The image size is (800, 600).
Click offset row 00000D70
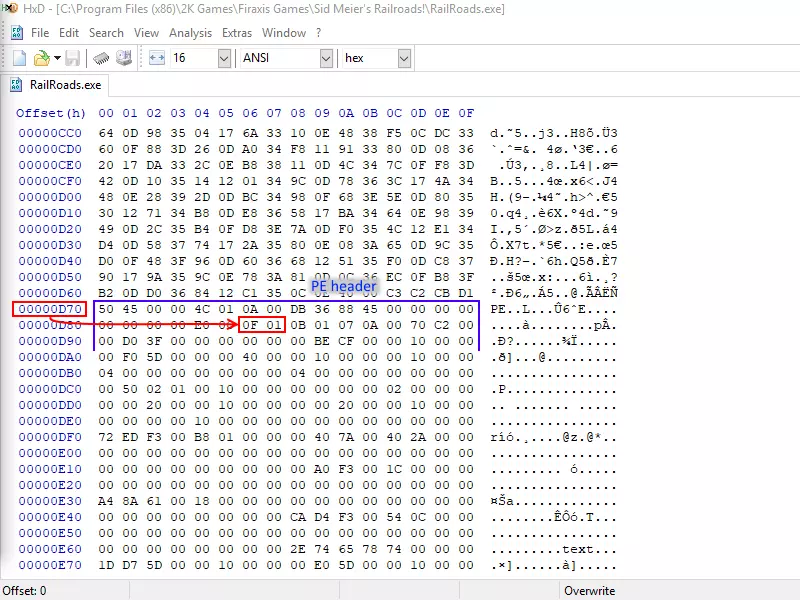coord(50,309)
